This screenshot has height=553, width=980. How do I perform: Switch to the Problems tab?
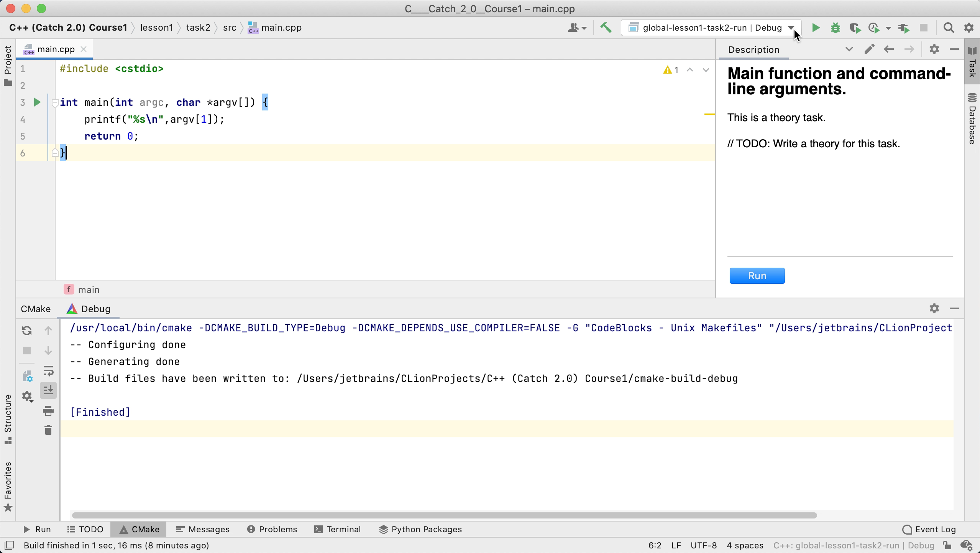[272, 529]
